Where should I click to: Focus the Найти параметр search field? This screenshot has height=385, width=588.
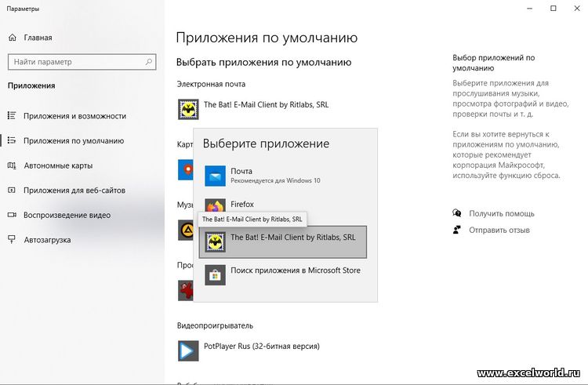82,62
